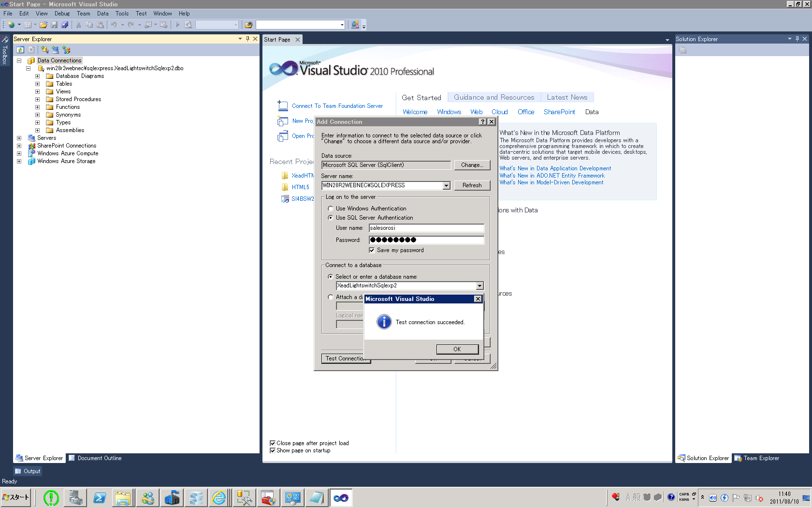The image size is (812, 508).
Task: Click the Refresh icon in Server Explorer toolbar
Action: 20,50
